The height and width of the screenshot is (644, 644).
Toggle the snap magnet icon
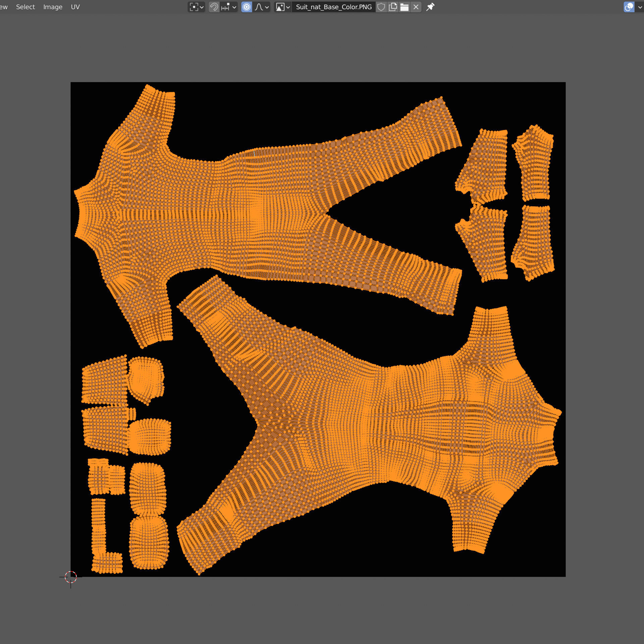coord(214,7)
